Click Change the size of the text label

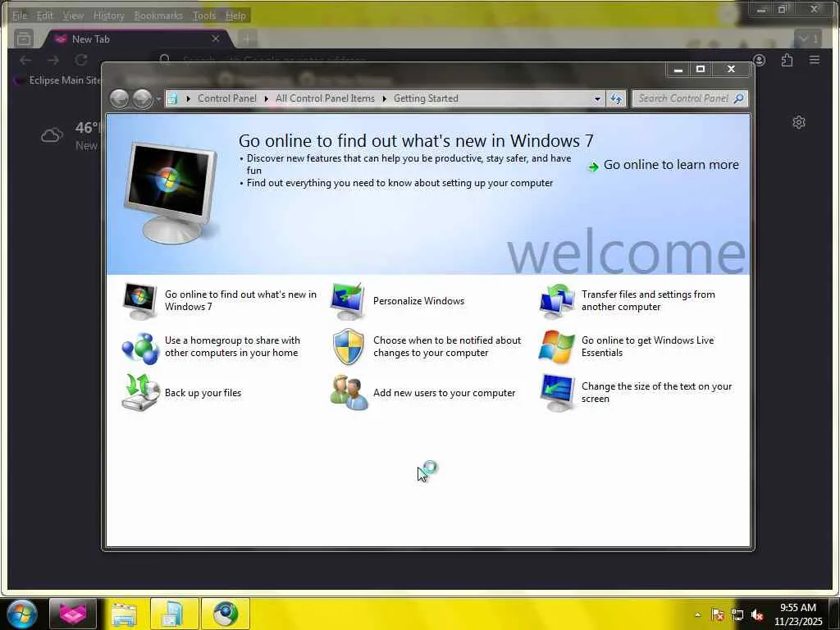tap(656, 393)
